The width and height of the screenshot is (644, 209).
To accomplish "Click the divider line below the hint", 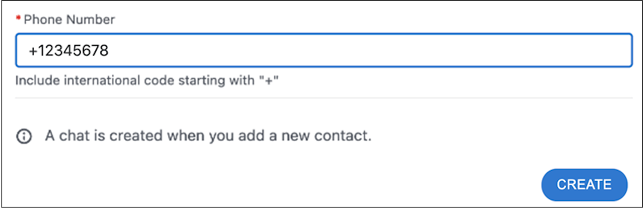I will coord(323,98).
